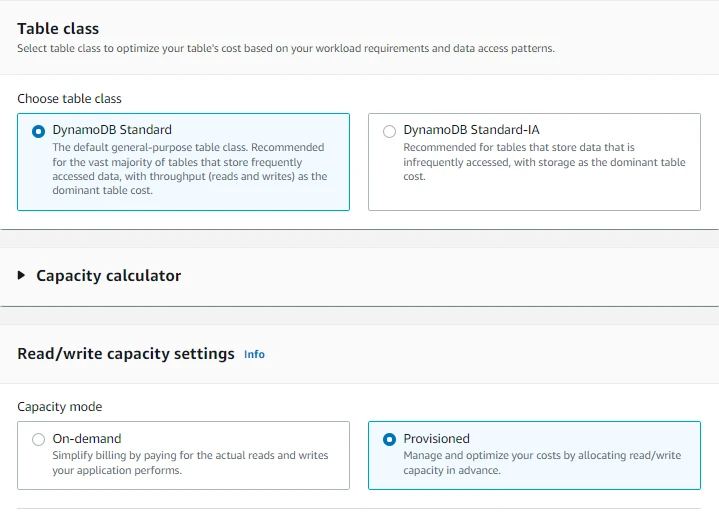
Task: Click the Read/write capacity settings heading
Action: click(x=126, y=354)
